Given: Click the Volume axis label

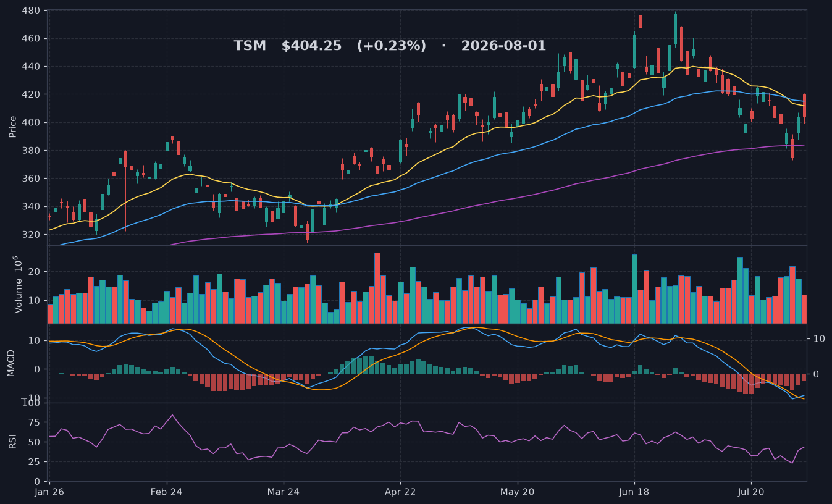Looking at the screenshot, I should pos(17,284).
